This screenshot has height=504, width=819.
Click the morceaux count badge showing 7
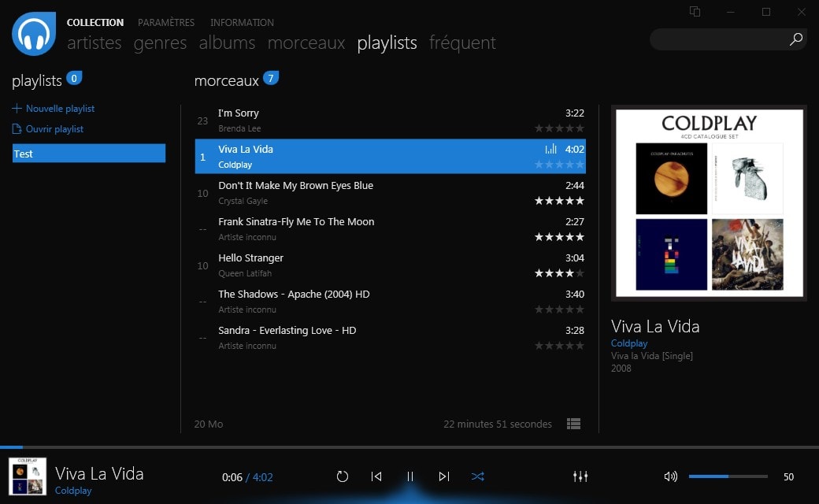pos(271,78)
